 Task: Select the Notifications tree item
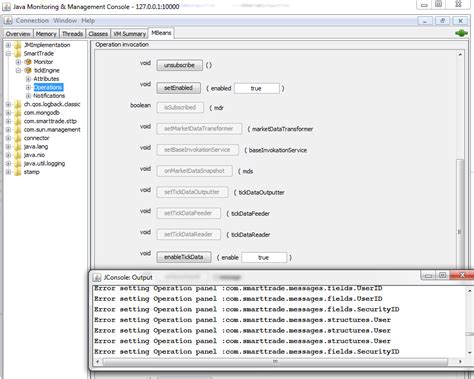49,96
